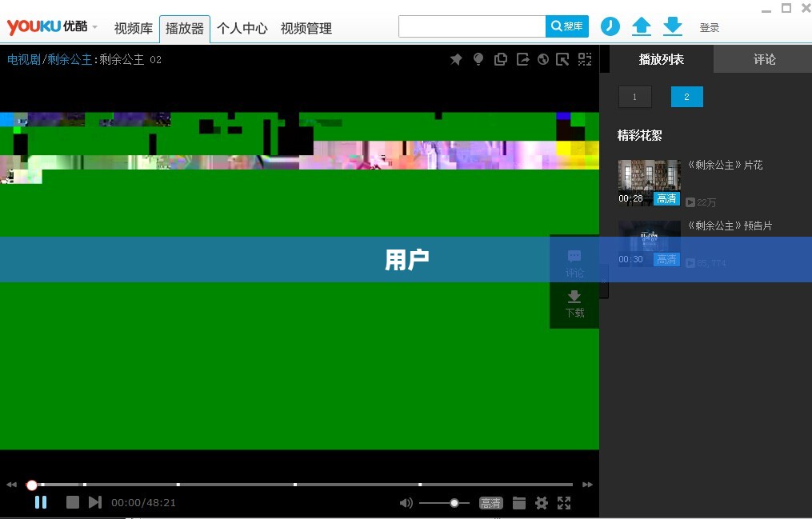Click the light bulb icon
Image resolution: width=812 pixels, height=519 pixels.
click(478, 59)
